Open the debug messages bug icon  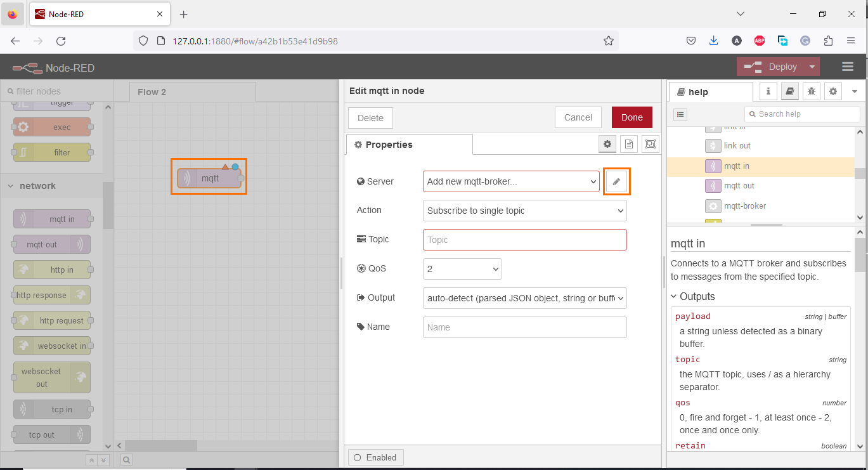tap(812, 92)
